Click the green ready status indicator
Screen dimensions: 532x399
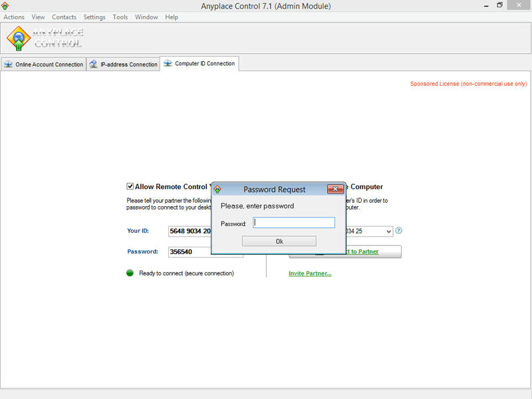tap(130, 273)
